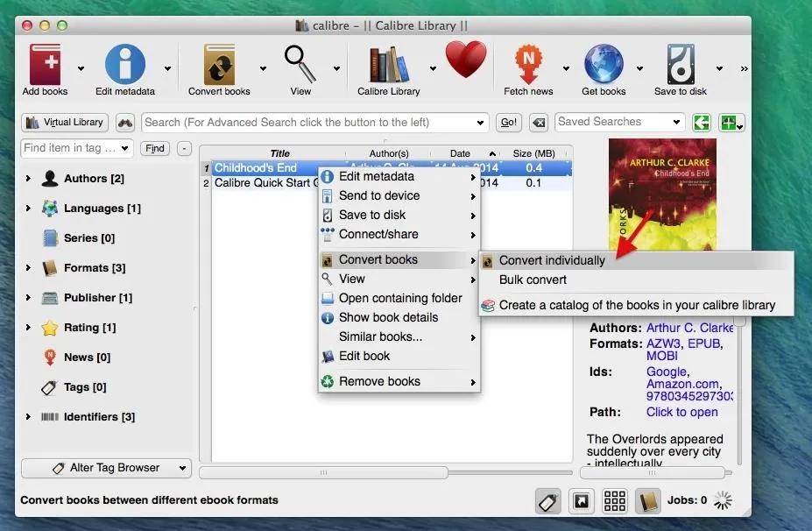Choose Edit metadata in the context menu

point(399,177)
